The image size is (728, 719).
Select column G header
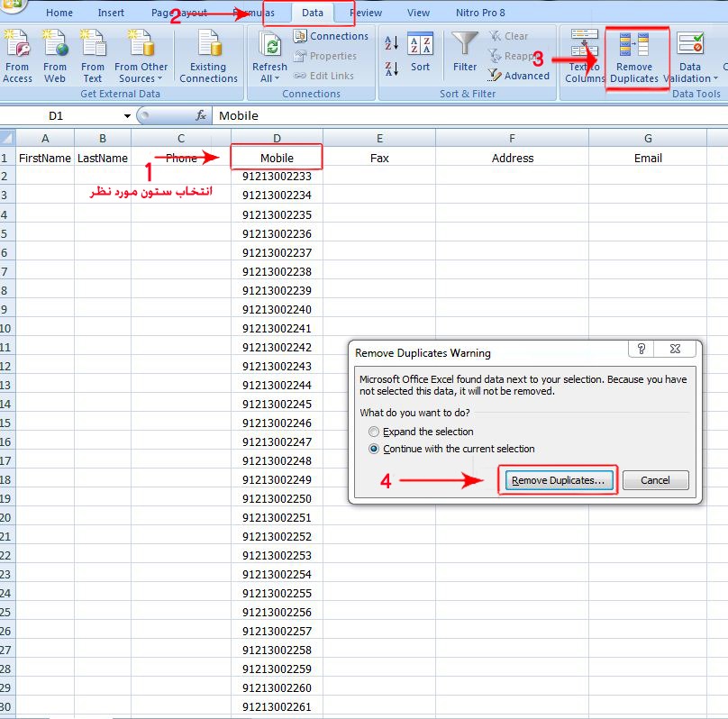point(648,139)
